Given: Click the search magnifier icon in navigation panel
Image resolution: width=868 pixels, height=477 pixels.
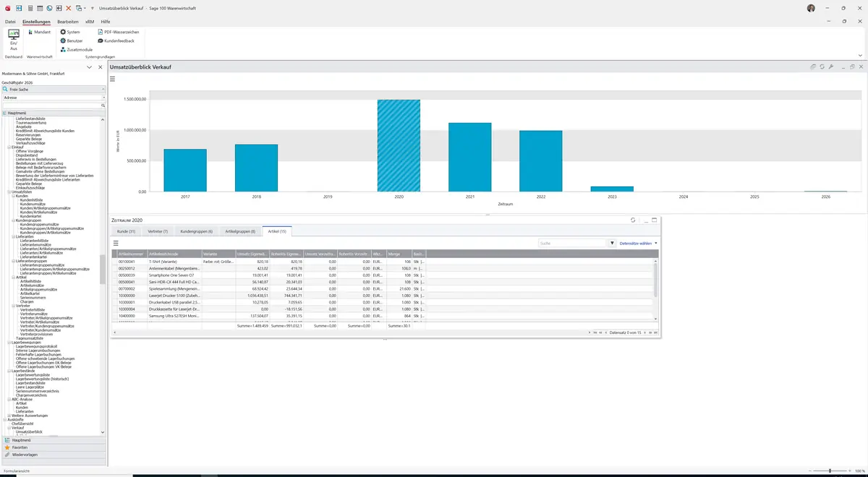Looking at the screenshot, I should point(103,106).
